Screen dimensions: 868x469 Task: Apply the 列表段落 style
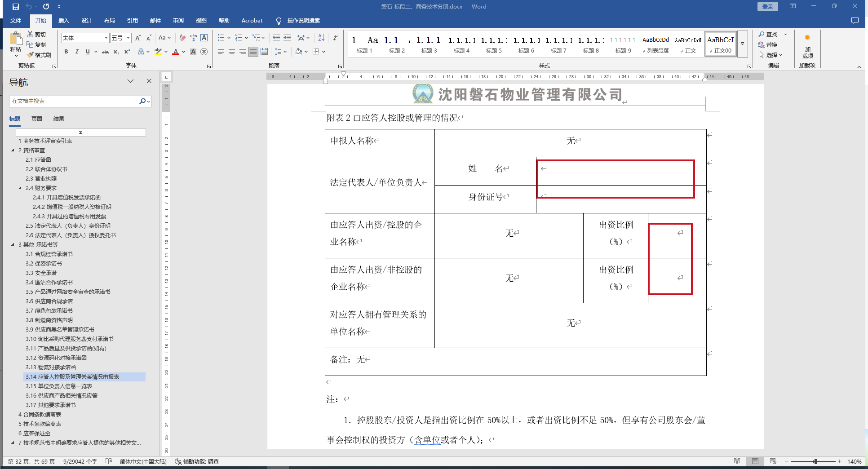point(656,44)
